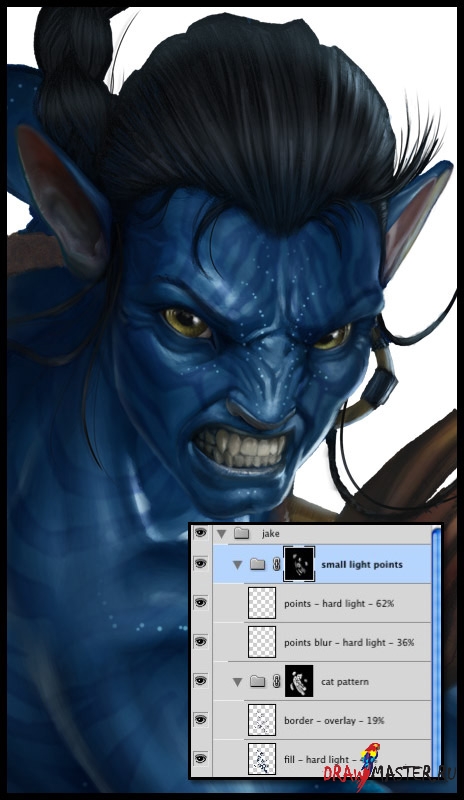Select thumbnail of points blur layer
Viewport: 464px width, 800px height.
[x=262, y=642]
